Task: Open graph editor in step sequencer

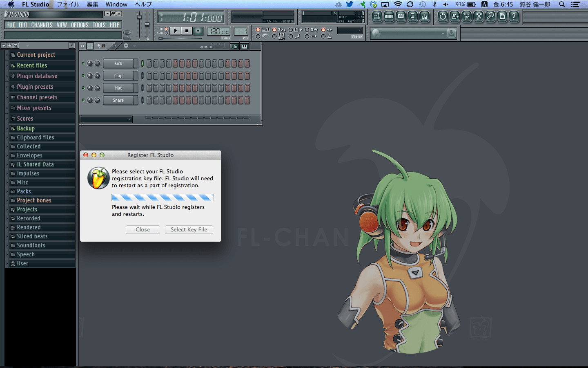Action: tap(234, 46)
